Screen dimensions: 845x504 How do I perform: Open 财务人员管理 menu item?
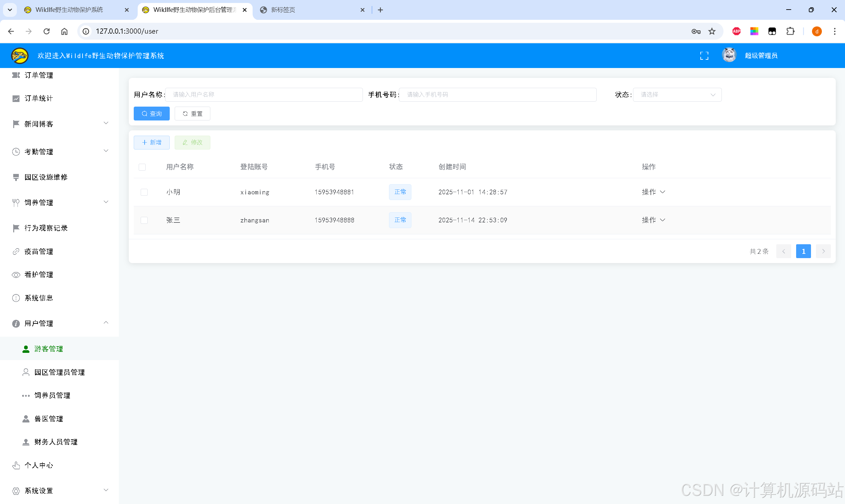click(59, 442)
